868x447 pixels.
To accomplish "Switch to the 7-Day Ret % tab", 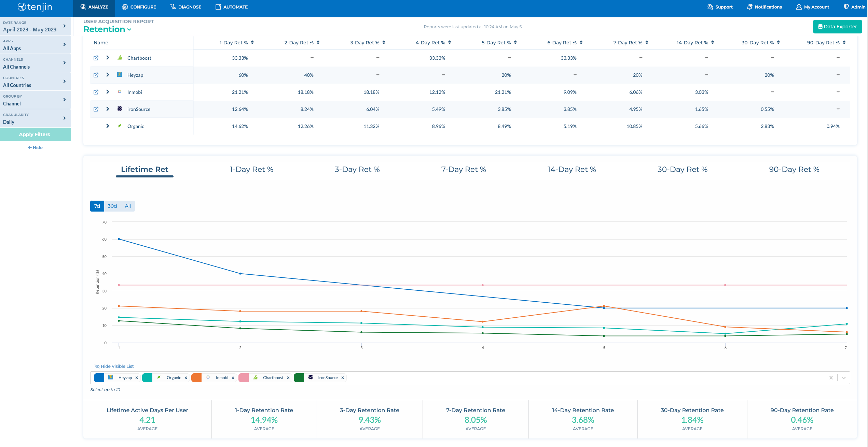I will 463,170.
